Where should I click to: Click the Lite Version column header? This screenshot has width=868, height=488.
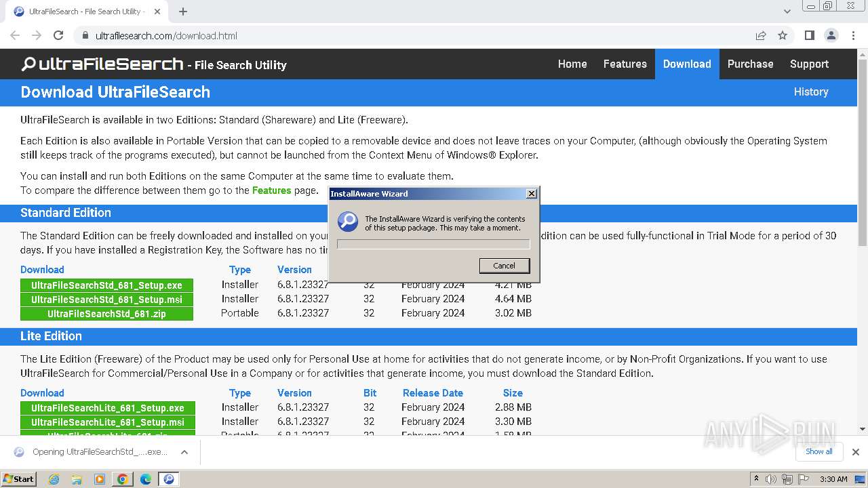[294, 393]
